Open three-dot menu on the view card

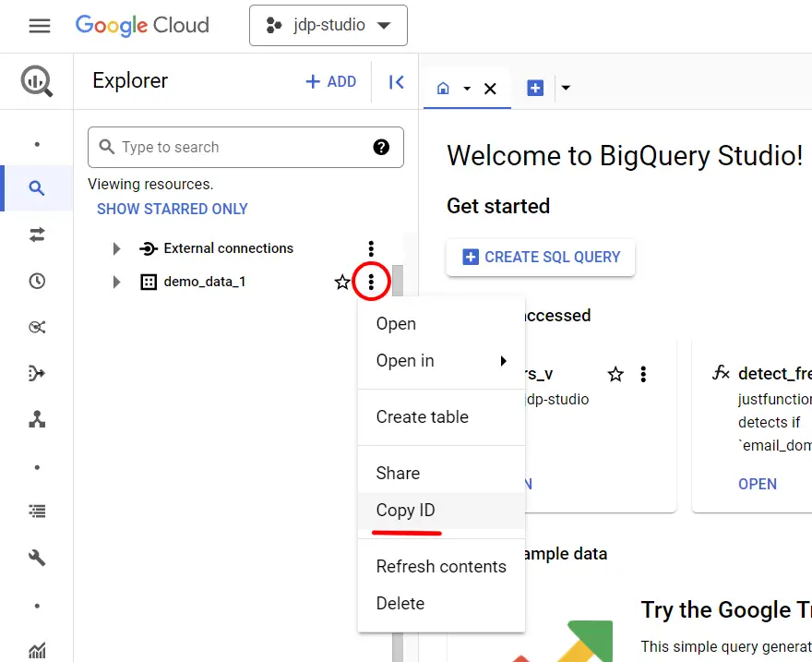[643, 374]
